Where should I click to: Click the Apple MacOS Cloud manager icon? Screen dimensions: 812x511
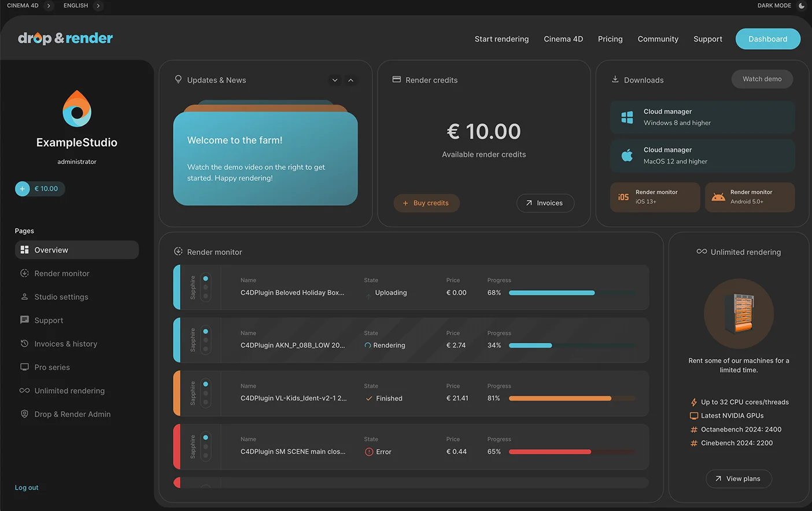click(627, 155)
